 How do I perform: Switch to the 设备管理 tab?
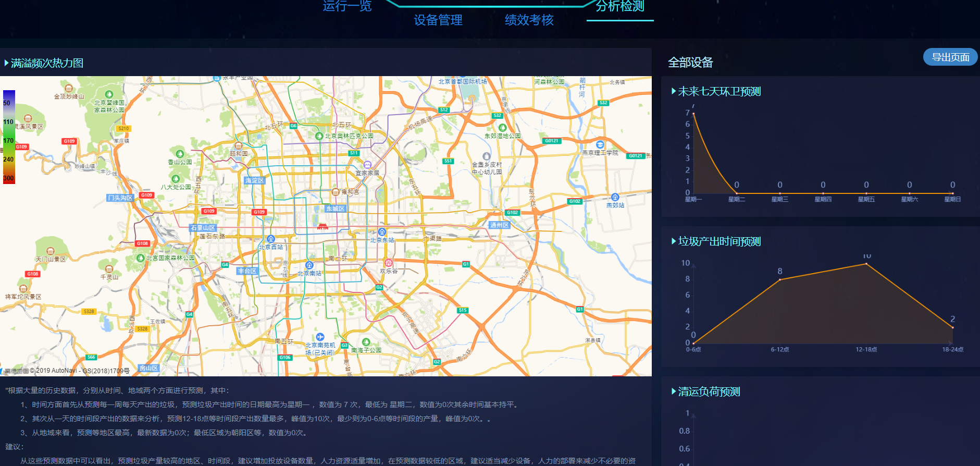click(x=438, y=20)
